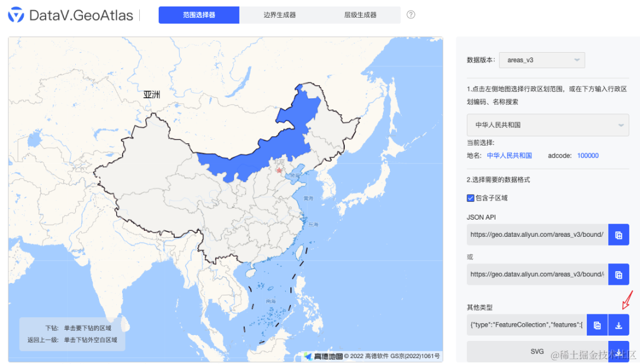640x364 pixels.
Task: Click the first JSON API URL field
Action: tap(537, 235)
